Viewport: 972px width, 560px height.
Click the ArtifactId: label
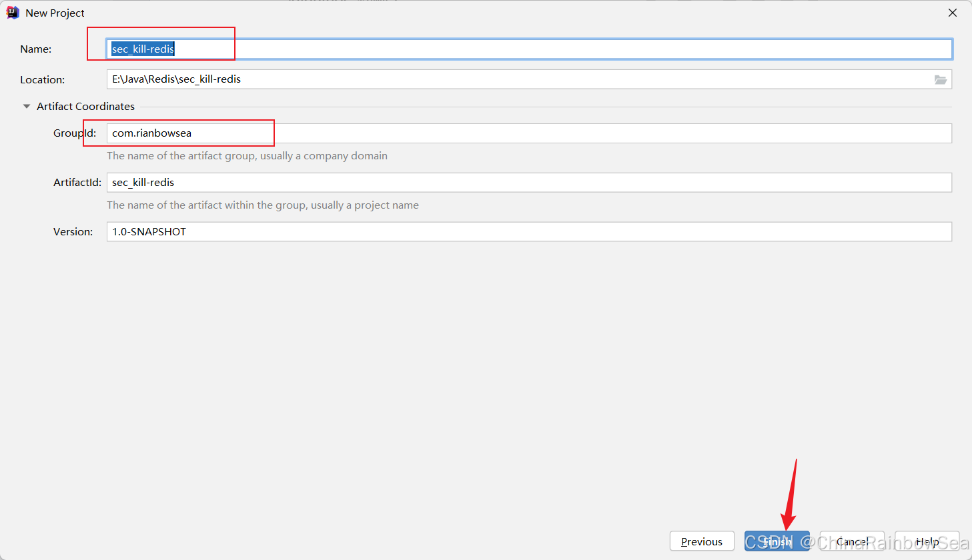77,183
